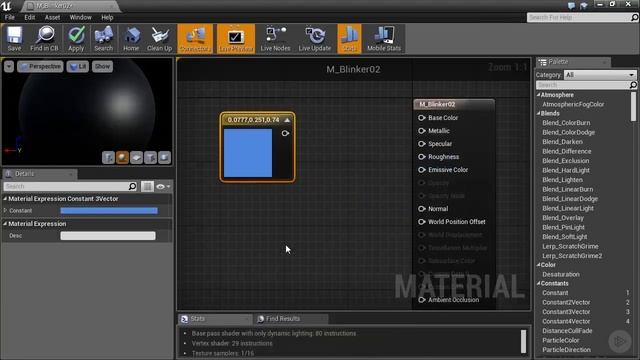640x360 pixels.
Task: Toggle the Connectors toolbar option
Action: tap(195, 39)
